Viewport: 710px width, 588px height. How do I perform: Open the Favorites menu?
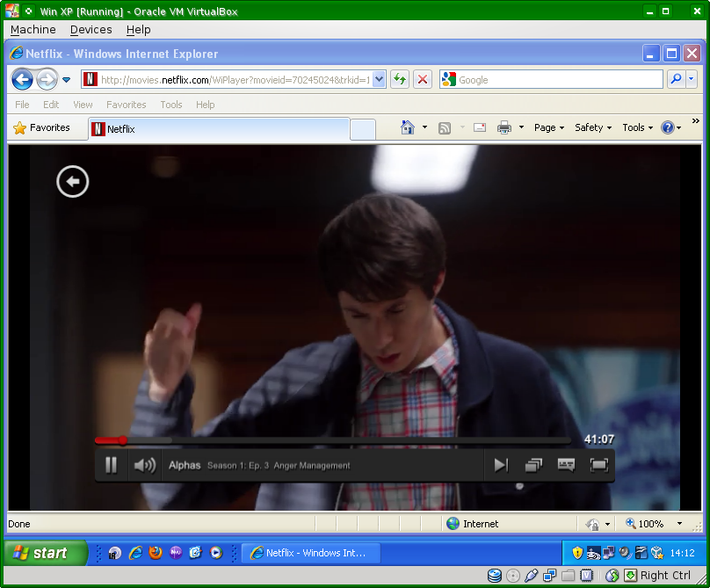(127, 105)
